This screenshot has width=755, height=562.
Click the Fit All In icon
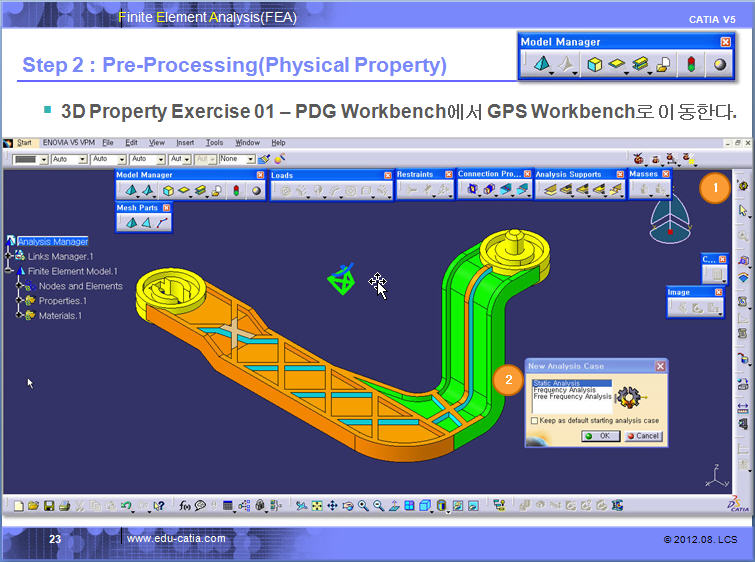[317, 506]
